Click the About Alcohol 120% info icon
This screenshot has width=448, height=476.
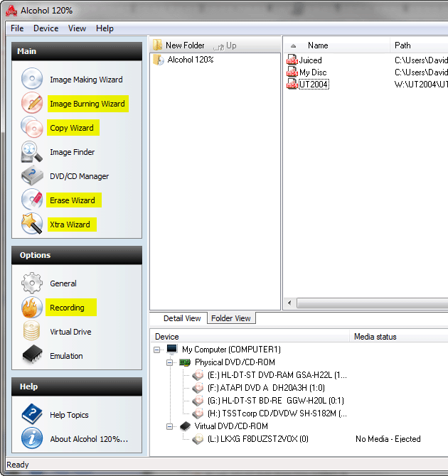pyautogui.click(x=32, y=438)
